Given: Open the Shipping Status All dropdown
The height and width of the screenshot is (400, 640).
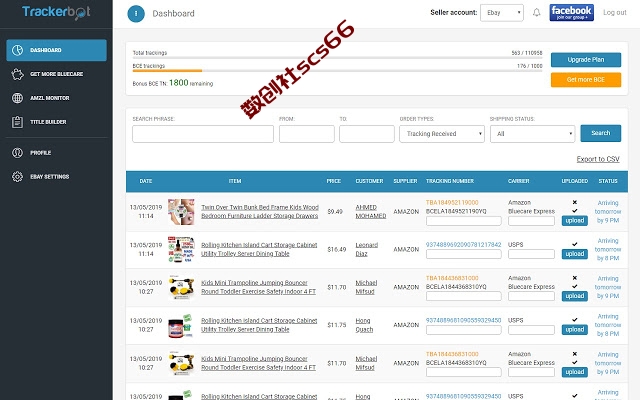Looking at the screenshot, I should [x=533, y=134].
